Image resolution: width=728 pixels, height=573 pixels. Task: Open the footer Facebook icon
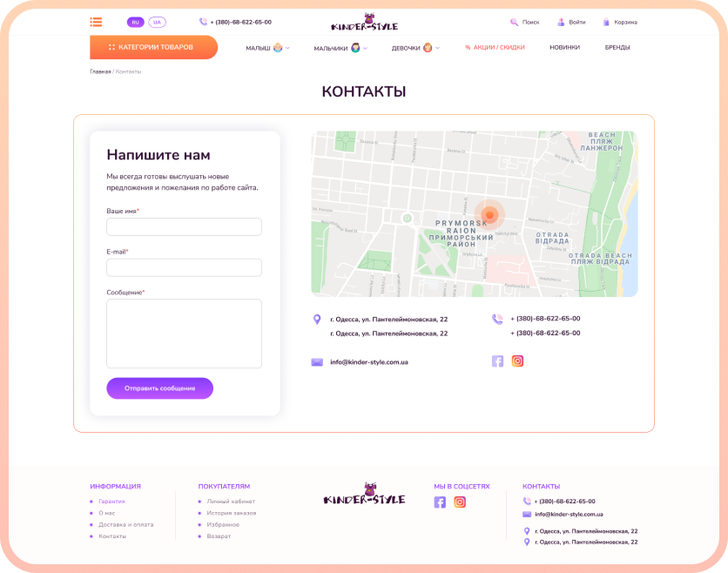440,502
